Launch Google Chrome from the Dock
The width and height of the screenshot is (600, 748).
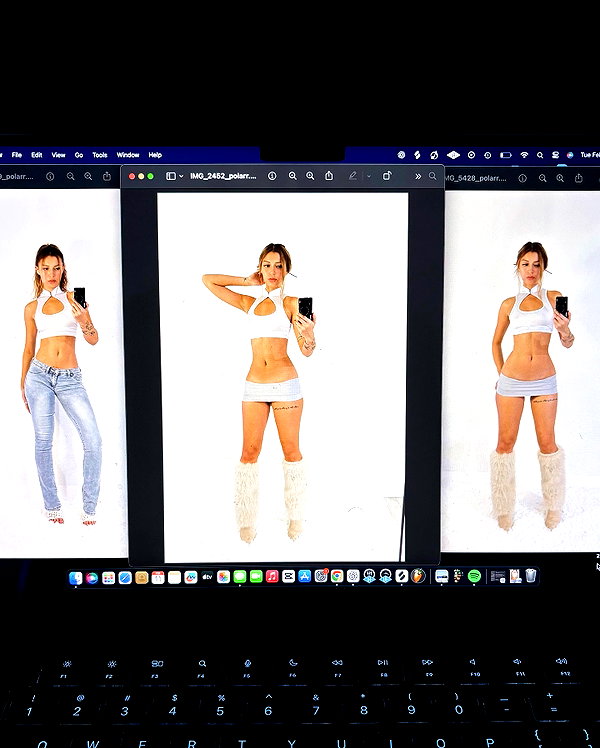pos(337,576)
